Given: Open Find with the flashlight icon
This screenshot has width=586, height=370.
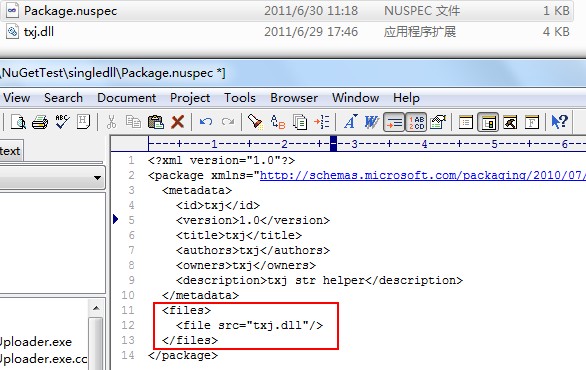Looking at the screenshot, I should pos(256,122).
